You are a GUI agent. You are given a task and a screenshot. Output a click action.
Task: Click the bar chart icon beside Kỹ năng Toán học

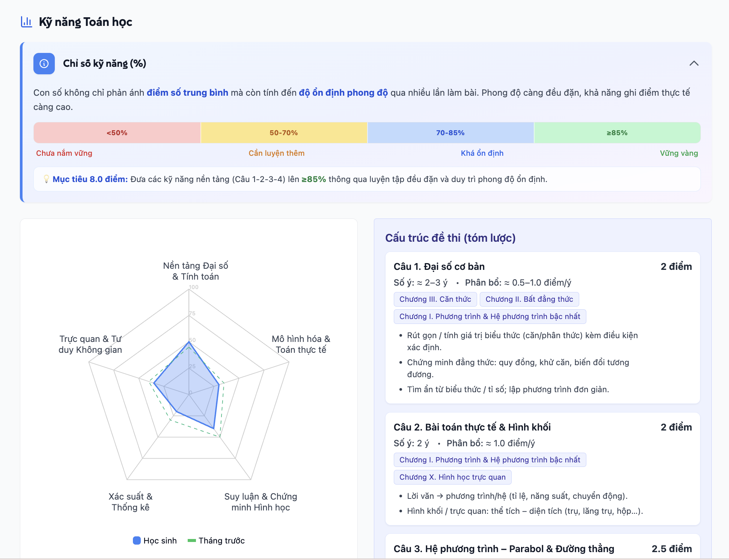(26, 22)
